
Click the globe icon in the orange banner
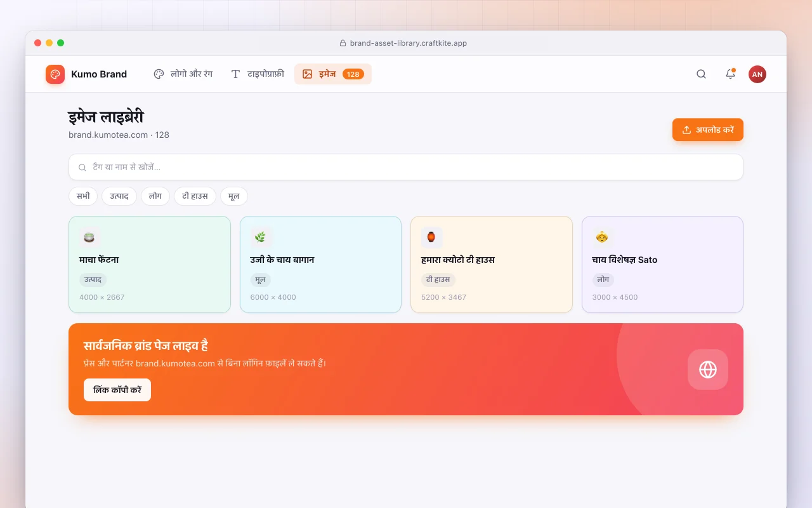708,370
